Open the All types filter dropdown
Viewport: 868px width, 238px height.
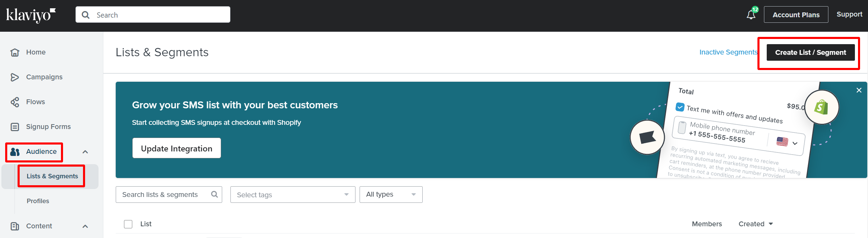pyautogui.click(x=391, y=195)
